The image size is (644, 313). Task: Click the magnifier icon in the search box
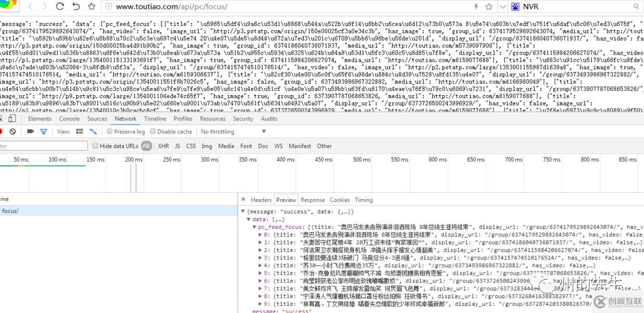[636, 6]
